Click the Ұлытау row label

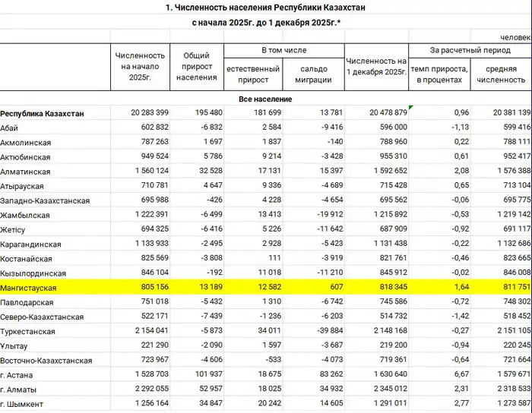click(x=16, y=345)
